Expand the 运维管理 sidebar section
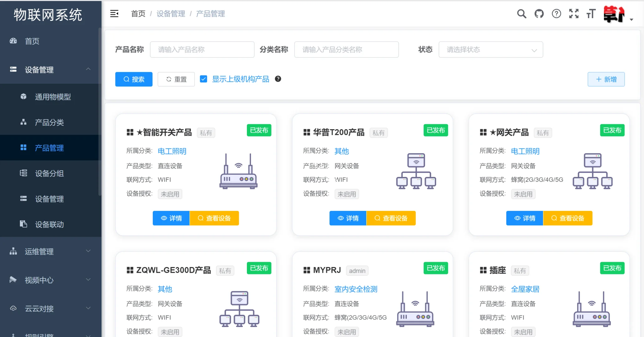Screen dimensions: 644x337 click(39, 252)
